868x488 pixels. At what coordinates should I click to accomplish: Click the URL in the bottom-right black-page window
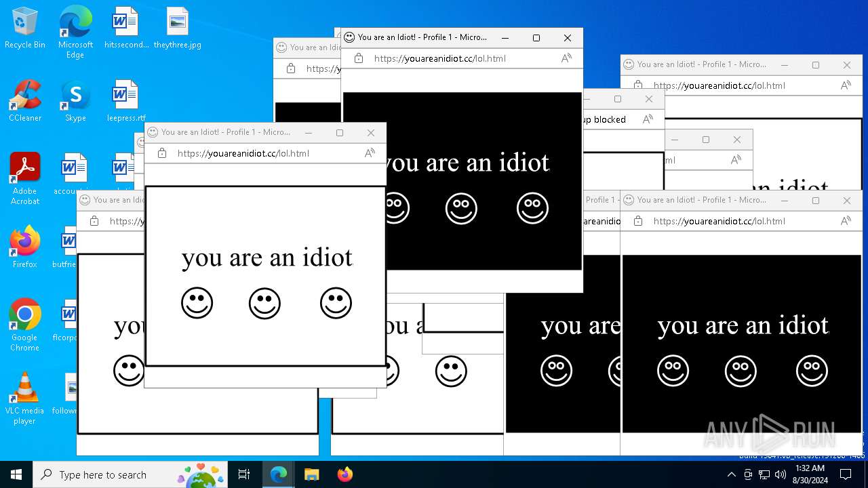719,221
